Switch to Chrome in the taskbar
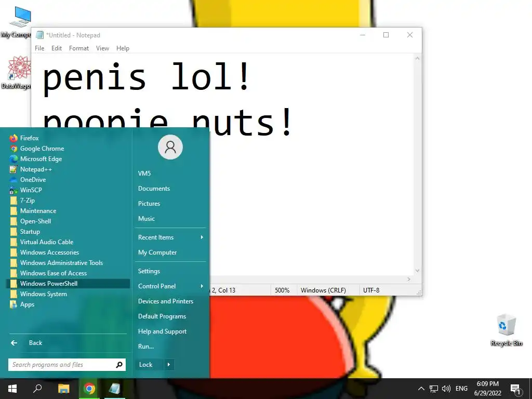 [89, 389]
